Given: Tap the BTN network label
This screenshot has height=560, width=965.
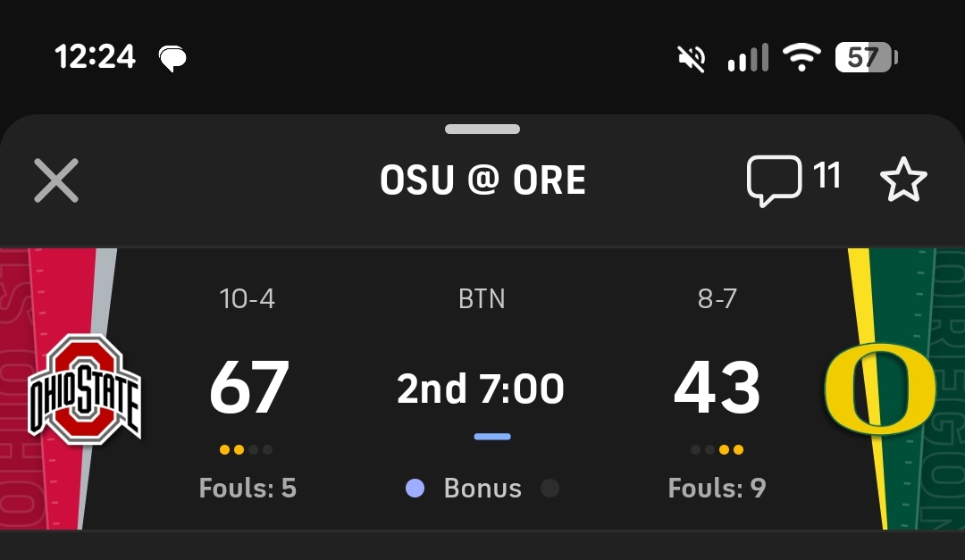Looking at the screenshot, I should tap(482, 298).
